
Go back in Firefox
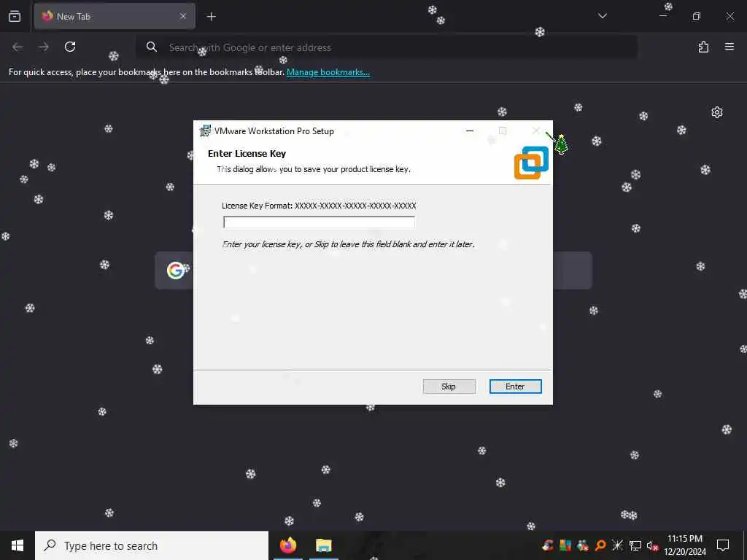click(x=18, y=47)
